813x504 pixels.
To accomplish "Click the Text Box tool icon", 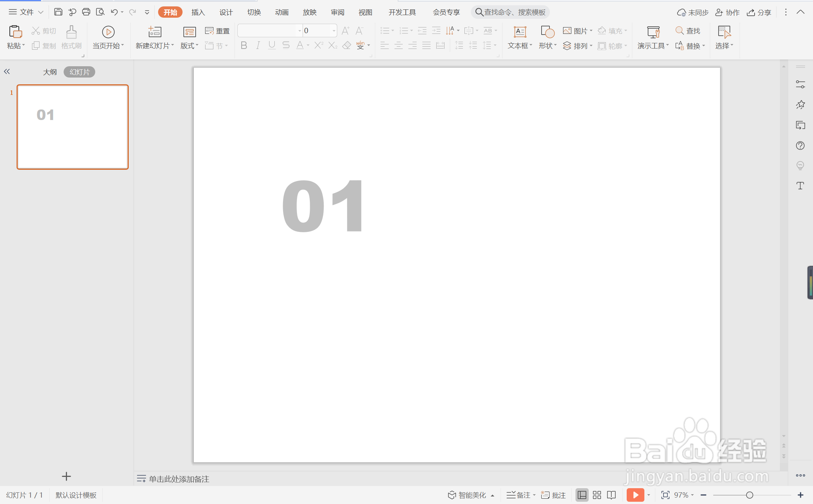I will coord(520,32).
